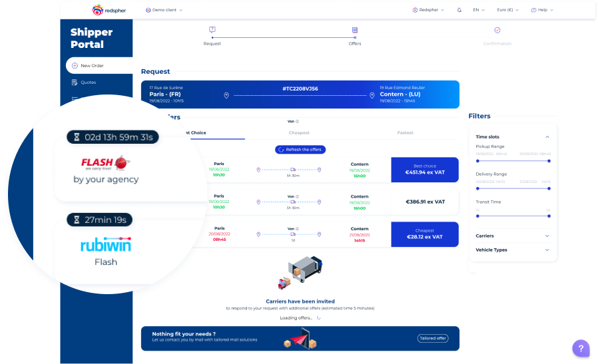Select Best choice €451.94 ex VAT offer
The image size is (598, 364).
click(425, 170)
